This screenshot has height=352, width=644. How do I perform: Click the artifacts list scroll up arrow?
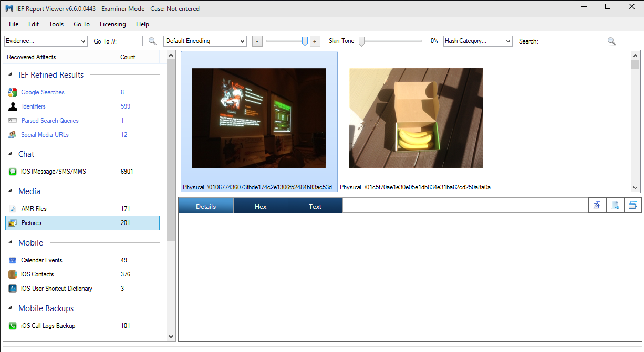click(x=171, y=55)
